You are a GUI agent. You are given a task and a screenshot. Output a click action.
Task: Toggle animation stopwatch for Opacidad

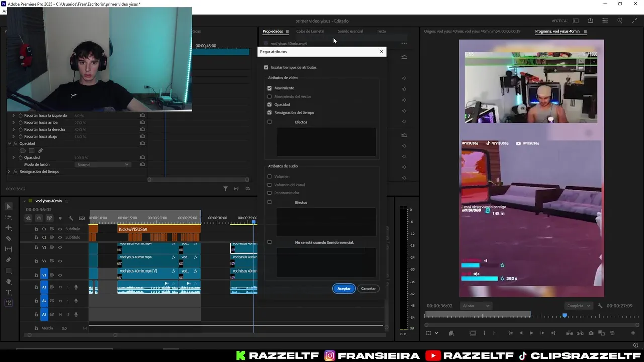[x=21, y=157]
